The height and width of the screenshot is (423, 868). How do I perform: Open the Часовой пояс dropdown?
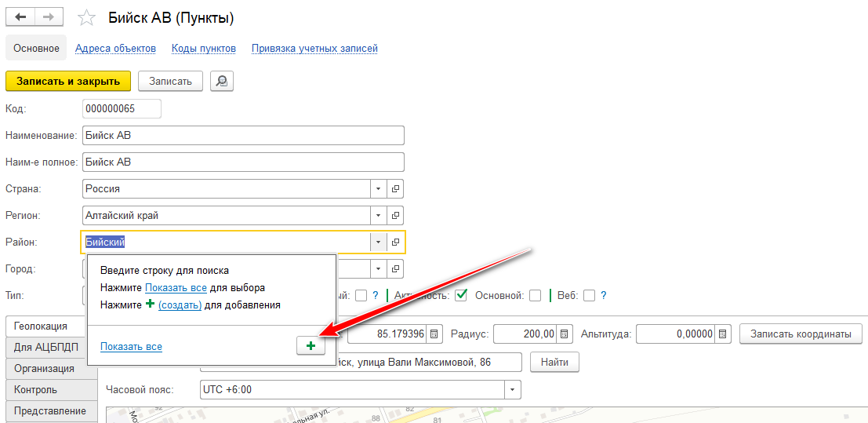tap(512, 389)
